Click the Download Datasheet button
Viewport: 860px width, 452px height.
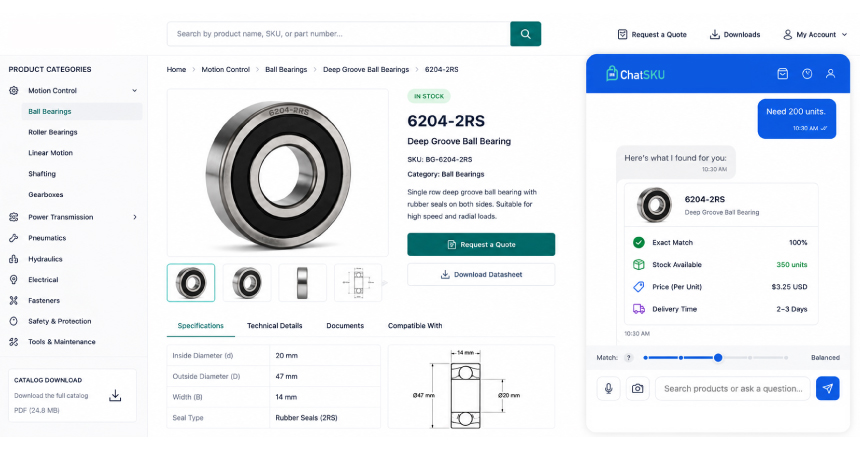click(481, 274)
